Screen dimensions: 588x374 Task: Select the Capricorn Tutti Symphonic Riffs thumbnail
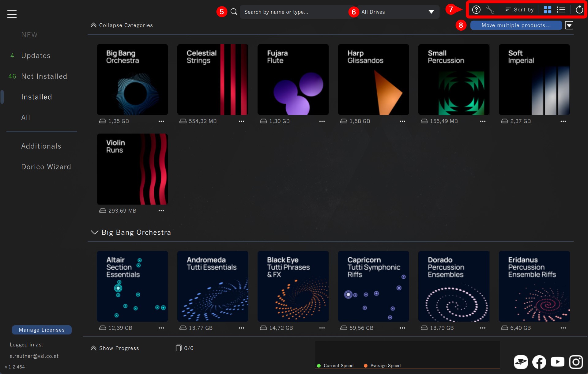pos(374,286)
